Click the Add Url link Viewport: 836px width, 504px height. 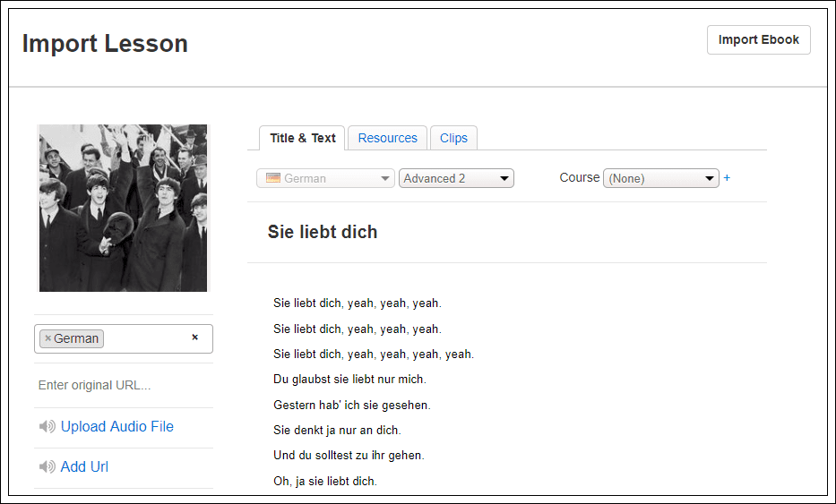pyautogui.click(x=84, y=467)
